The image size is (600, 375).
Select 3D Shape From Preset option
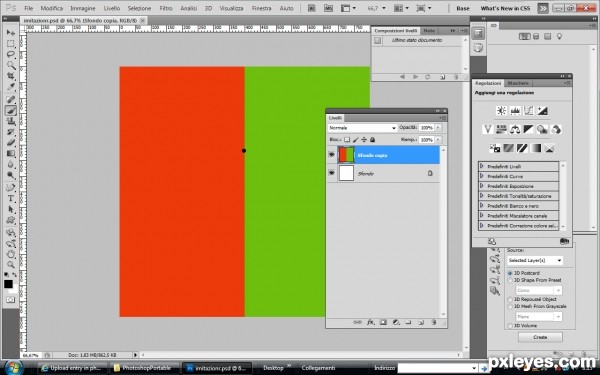pos(510,280)
